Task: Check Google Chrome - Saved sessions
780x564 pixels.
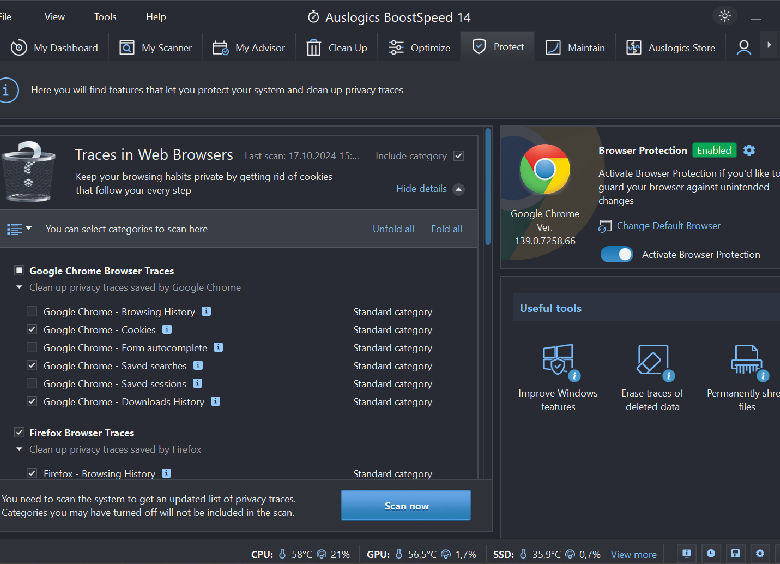Action: coord(32,383)
